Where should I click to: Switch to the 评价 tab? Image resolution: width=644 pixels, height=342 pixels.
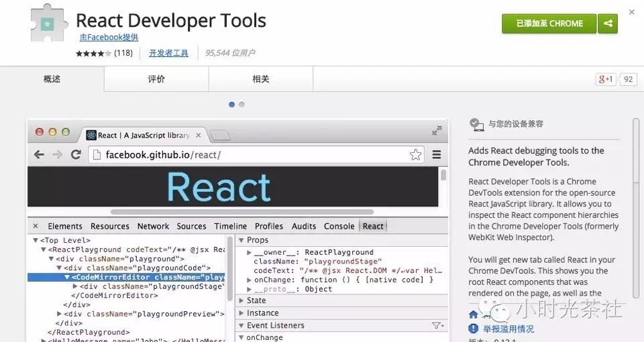(x=156, y=79)
